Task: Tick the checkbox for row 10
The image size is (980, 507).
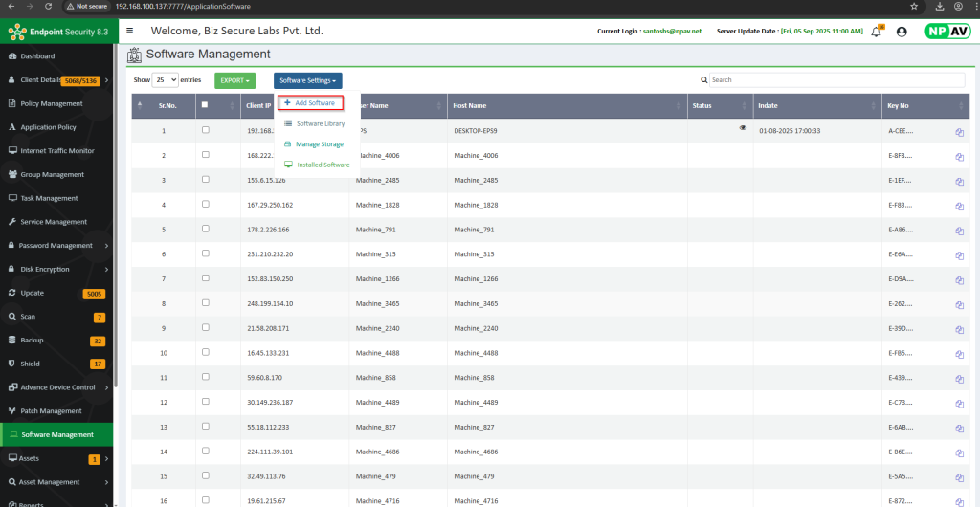Action: (x=206, y=353)
